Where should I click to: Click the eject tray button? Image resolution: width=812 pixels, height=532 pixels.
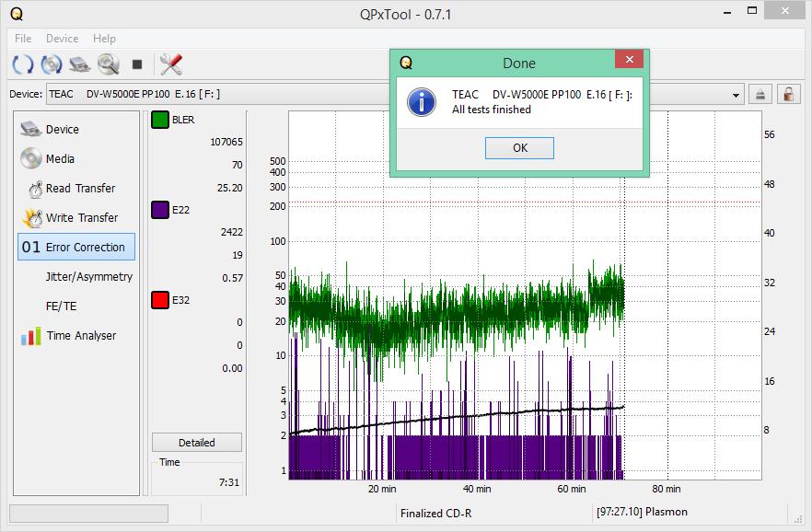760,94
